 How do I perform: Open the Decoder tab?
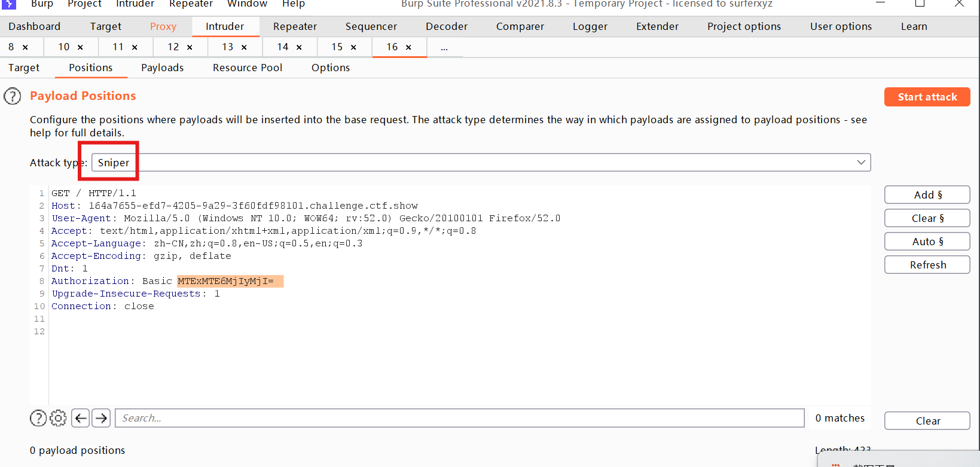447,26
